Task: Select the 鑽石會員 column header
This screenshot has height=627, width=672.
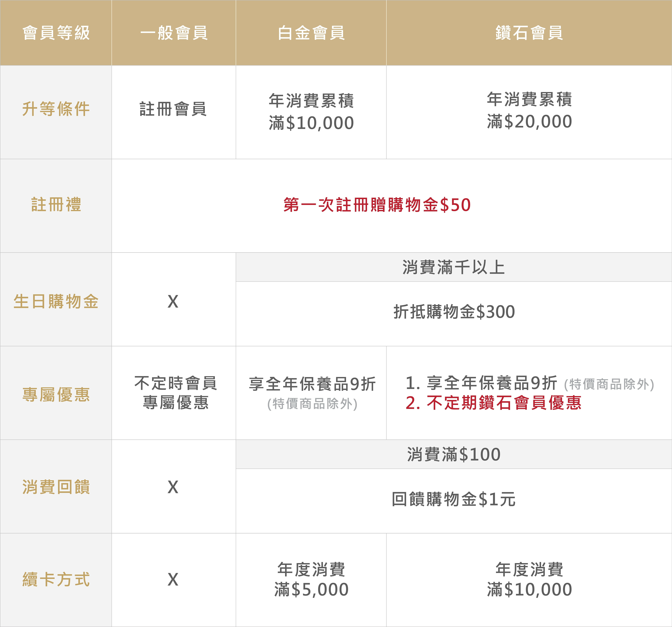Action: pyautogui.click(x=529, y=33)
